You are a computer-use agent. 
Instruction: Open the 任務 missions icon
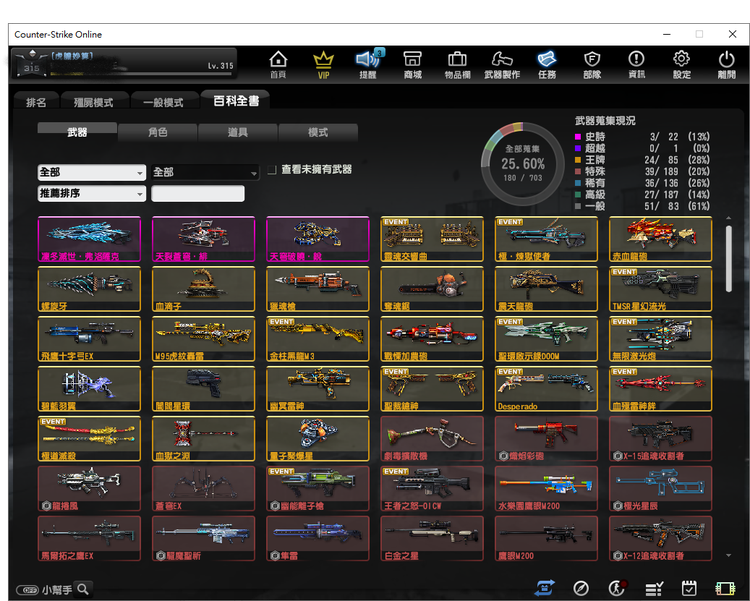547,65
